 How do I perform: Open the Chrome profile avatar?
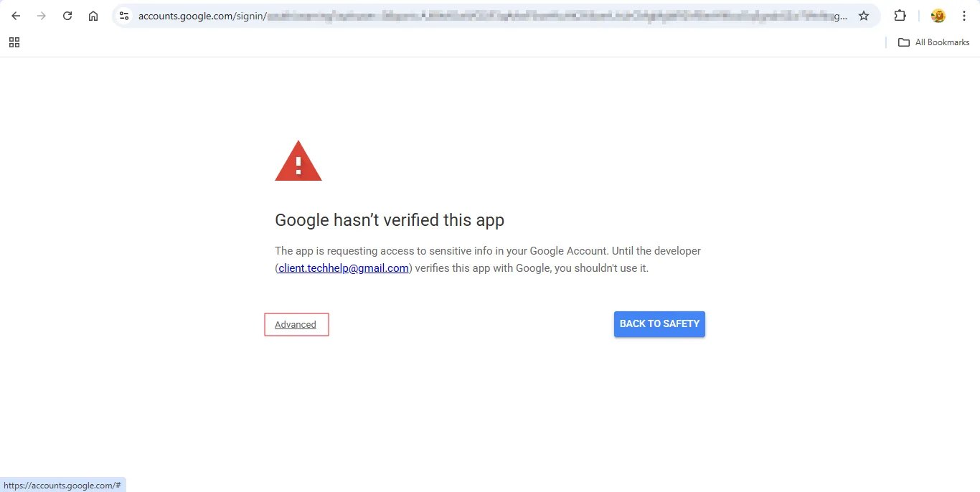pos(938,16)
